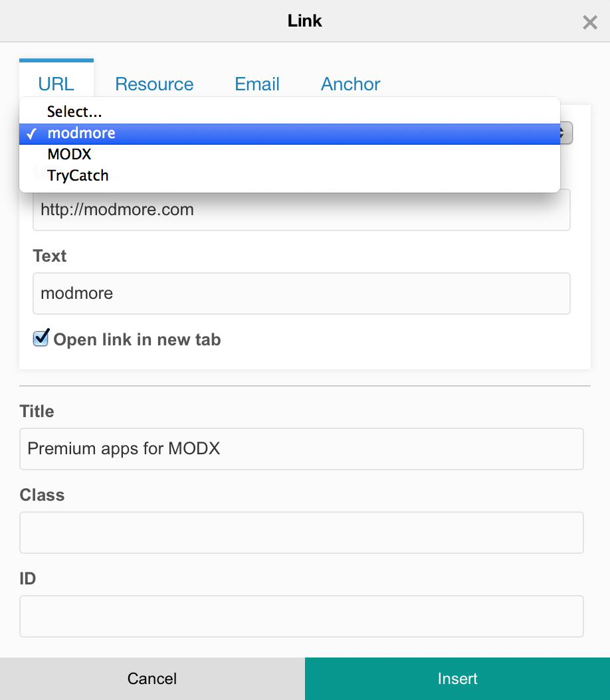Click the URL field with http://modmore.com
The height and width of the screenshot is (700, 610).
[302, 210]
